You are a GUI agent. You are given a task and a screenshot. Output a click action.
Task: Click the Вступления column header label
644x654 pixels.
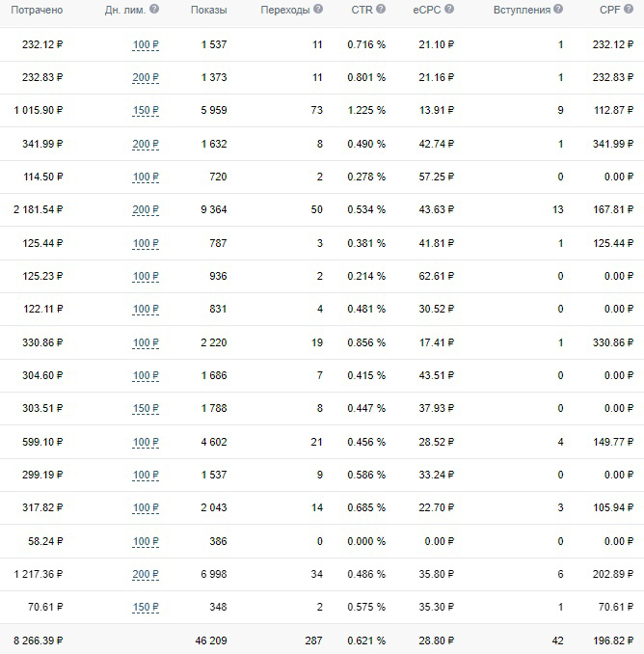[x=522, y=10]
